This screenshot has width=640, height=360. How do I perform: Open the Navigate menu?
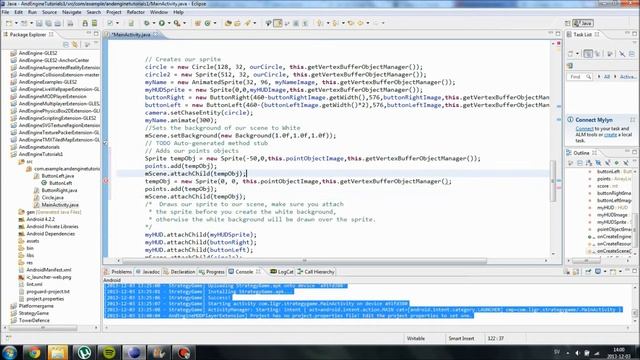(x=71, y=12)
